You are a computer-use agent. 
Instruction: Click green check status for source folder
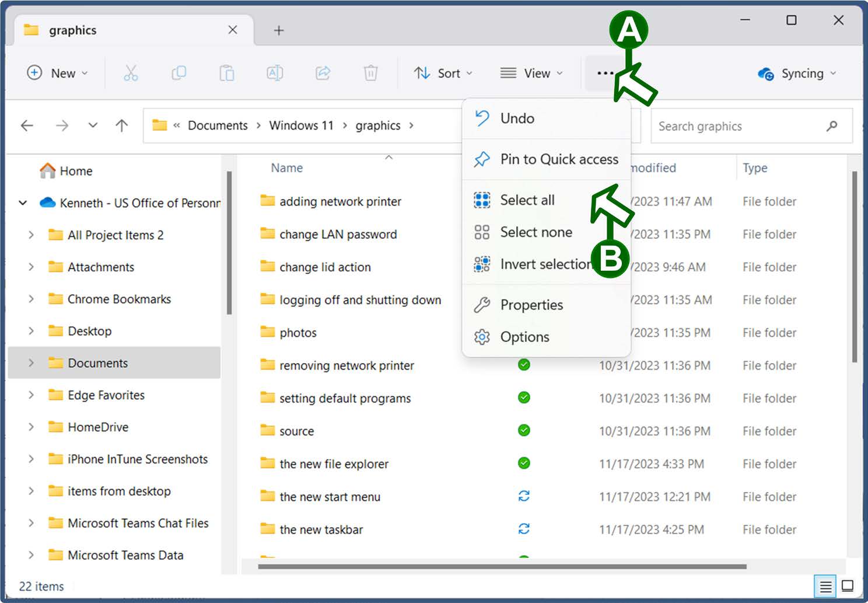524,430
